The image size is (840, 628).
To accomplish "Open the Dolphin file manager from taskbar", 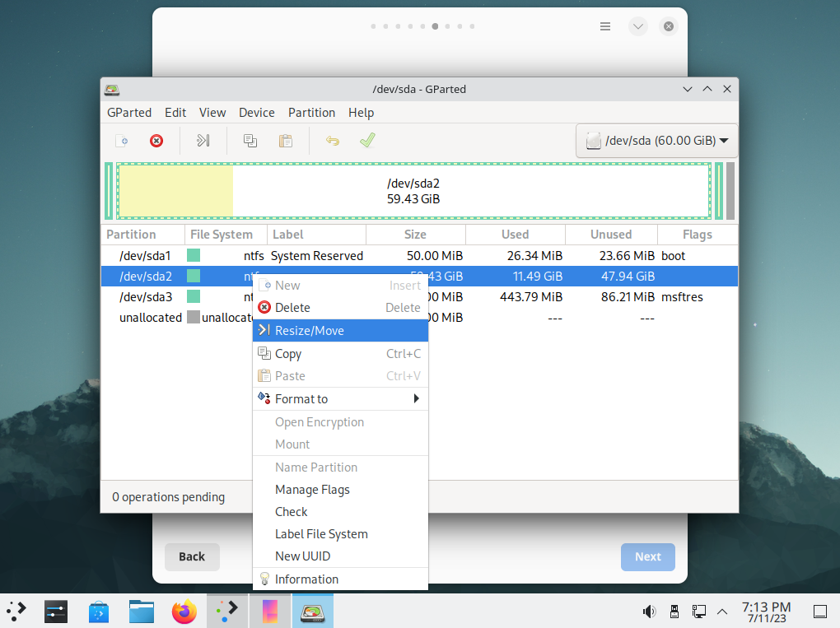I will click(x=141, y=611).
